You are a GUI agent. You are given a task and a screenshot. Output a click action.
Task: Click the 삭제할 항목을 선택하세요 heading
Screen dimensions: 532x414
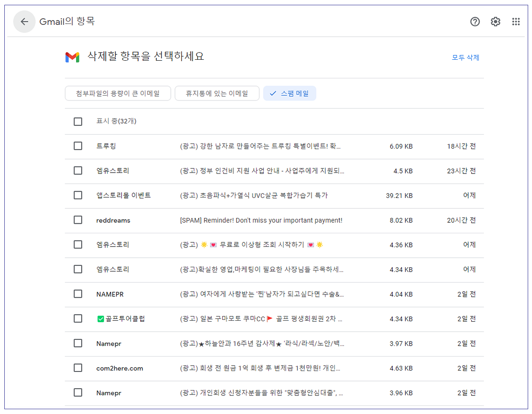click(x=146, y=56)
